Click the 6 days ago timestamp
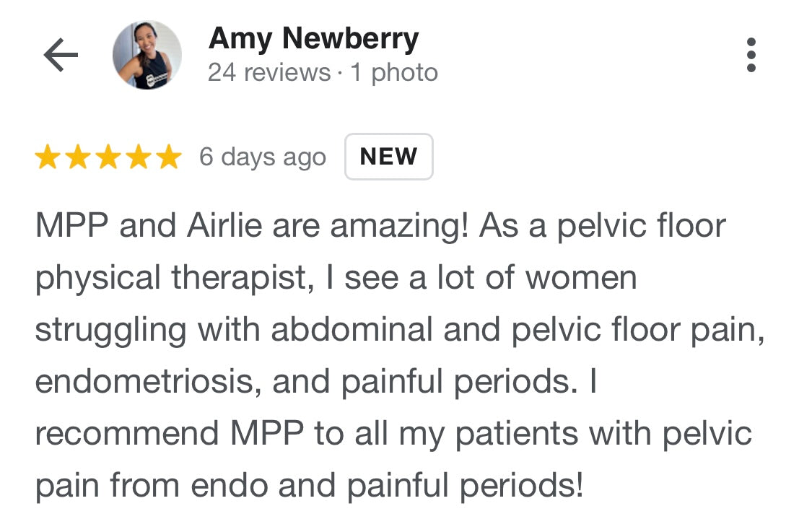The height and width of the screenshot is (519, 812). pyautogui.click(x=263, y=156)
